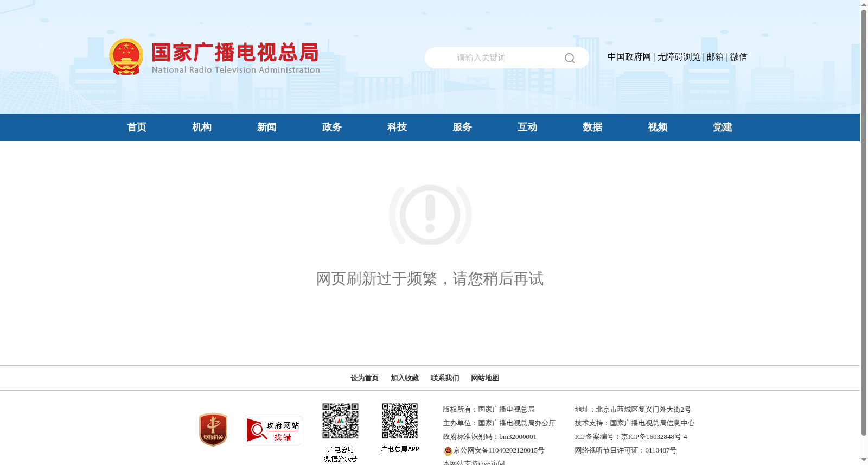Image resolution: width=868 pixels, height=465 pixels.
Task: Click the scrollbar up arrow
Action: pyautogui.click(x=864, y=4)
